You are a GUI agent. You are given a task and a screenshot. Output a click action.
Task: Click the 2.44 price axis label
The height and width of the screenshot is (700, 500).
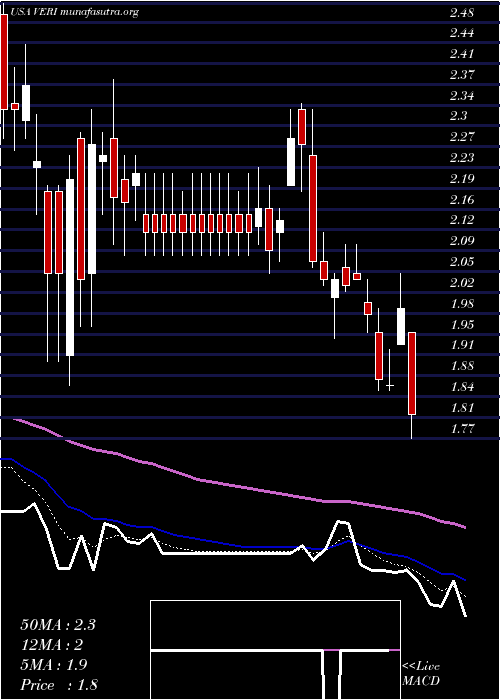pos(462,33)
